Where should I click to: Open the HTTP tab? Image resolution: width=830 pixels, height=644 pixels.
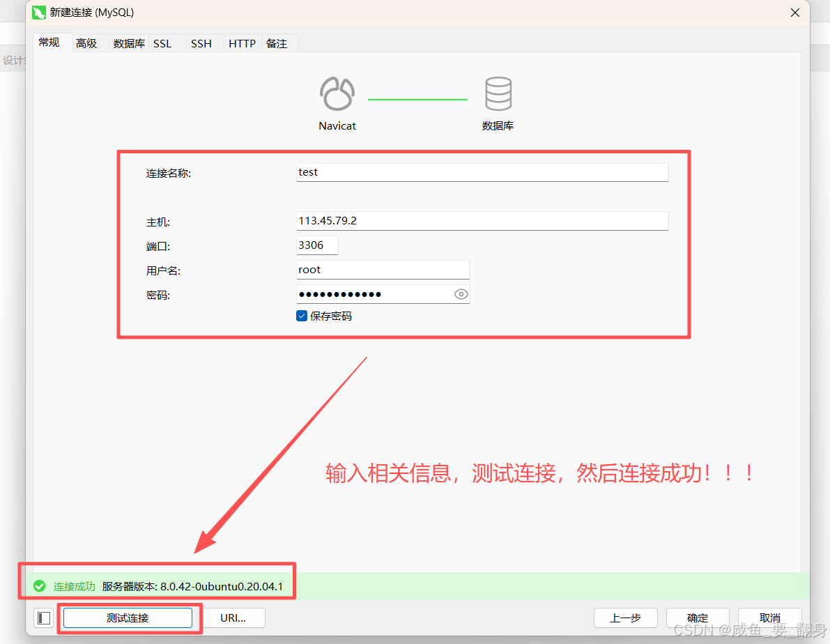pyautogui.click(x=243, y=43)
